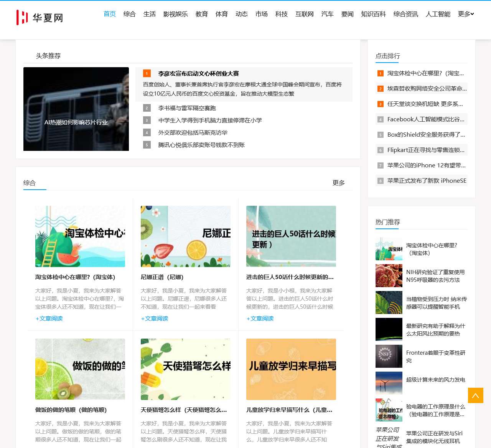Image resolution: width=491 pixels, height=448 pixels.
Task: Click the 淘宝体检中心 article thumbnail
Action: [x=80, y=236]
